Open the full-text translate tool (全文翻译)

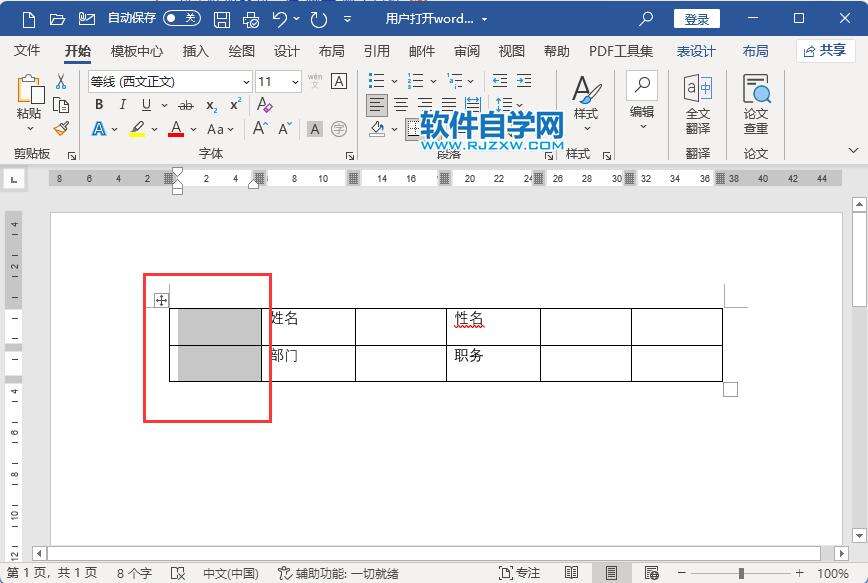[x=697, y=104]
